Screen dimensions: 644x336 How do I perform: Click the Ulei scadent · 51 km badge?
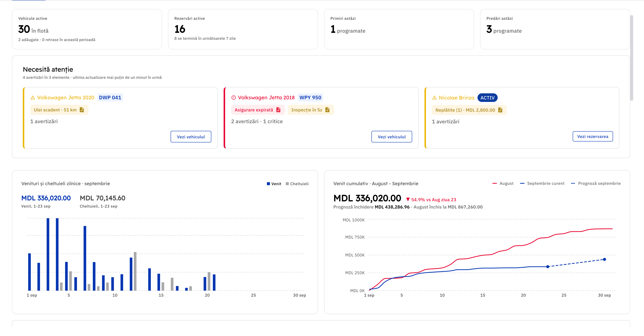pyautogui.click(x=59, y=110)
